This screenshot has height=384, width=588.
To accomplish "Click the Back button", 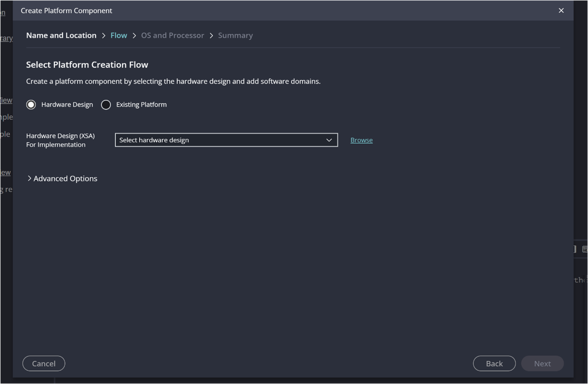I will [x=494, y=363].
